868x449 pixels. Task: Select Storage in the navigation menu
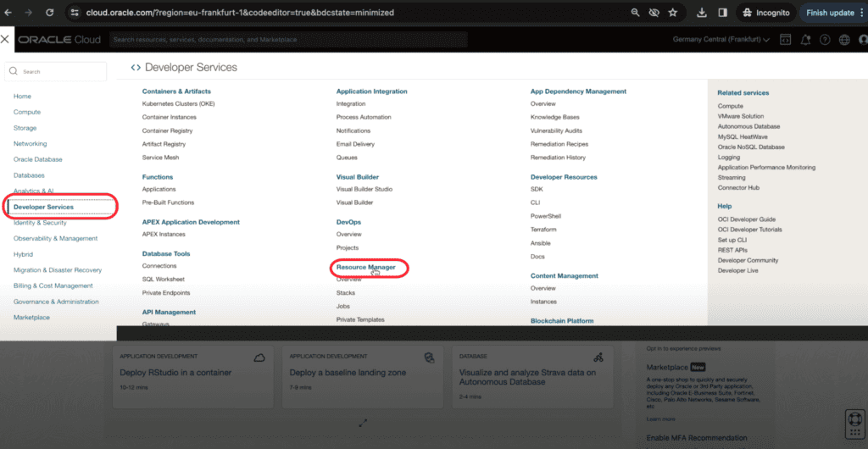point(25,128)
